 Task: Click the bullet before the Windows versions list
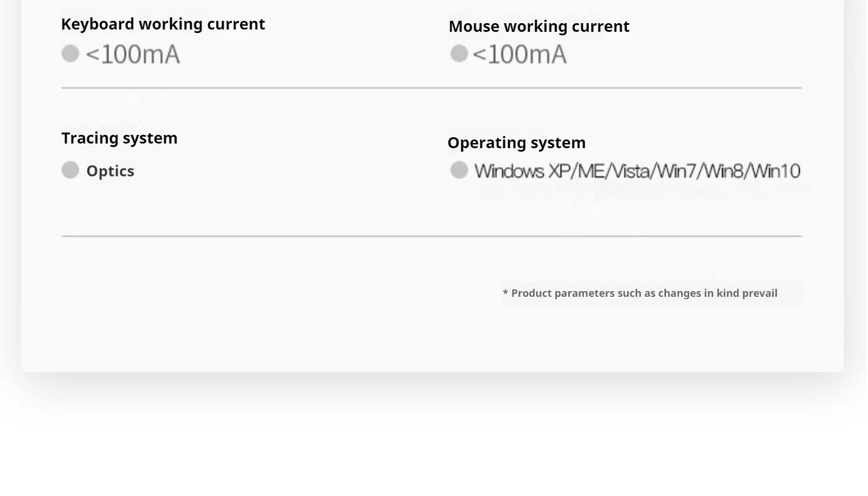tap(459, 170)
